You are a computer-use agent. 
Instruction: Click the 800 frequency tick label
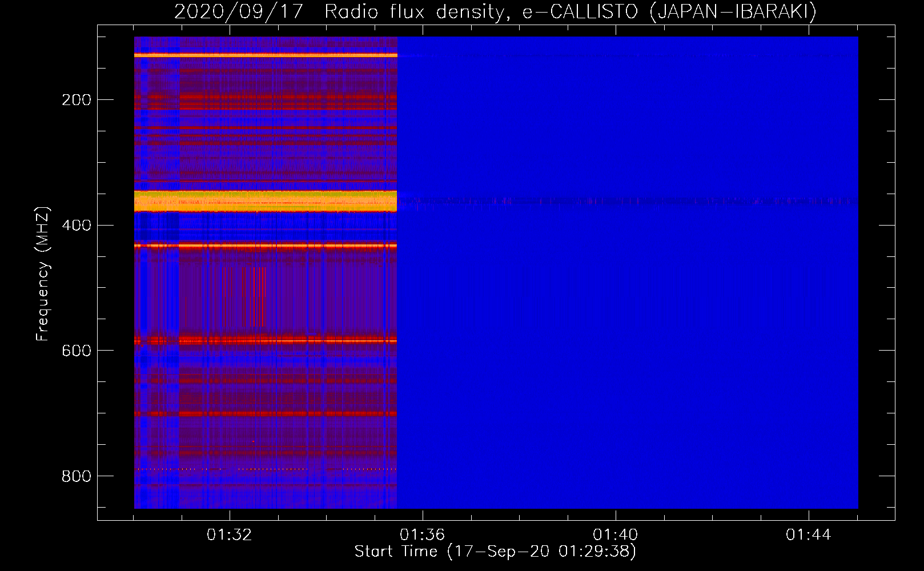click(77, 476)
